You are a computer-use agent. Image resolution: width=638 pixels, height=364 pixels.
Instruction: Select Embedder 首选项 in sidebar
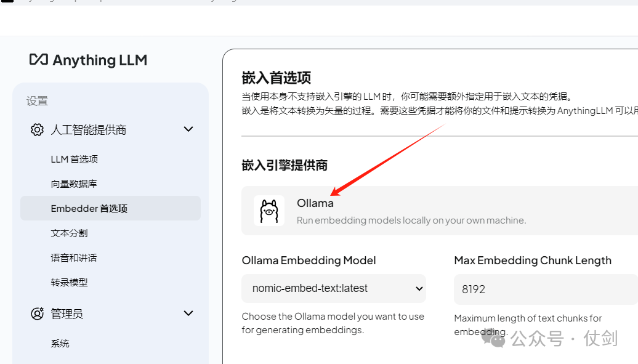tap(110, 208)
